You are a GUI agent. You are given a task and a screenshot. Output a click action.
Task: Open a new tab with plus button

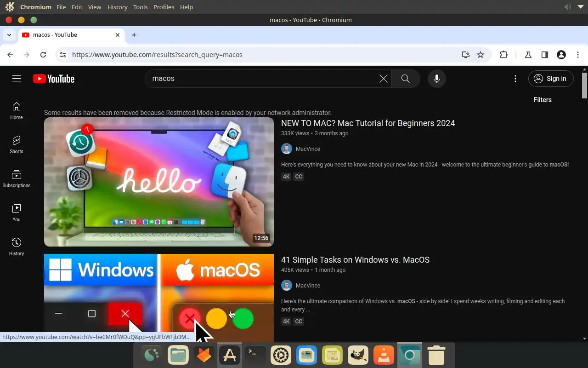[x=134, y=35]
